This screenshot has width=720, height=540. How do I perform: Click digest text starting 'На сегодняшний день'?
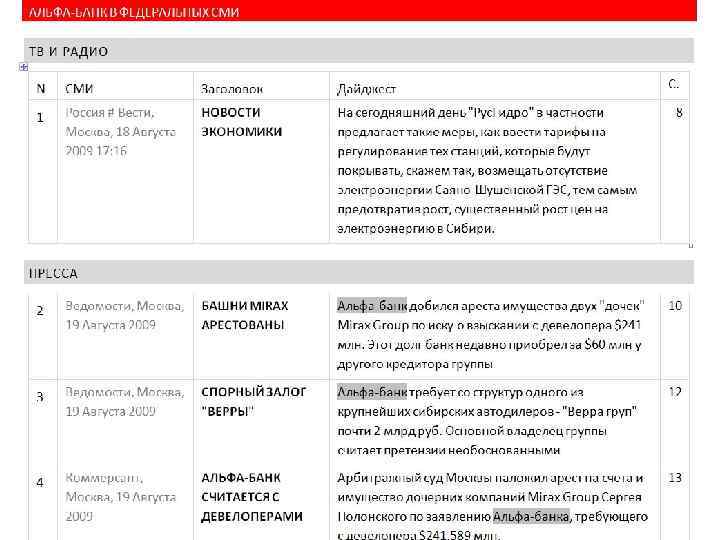[487, 170]
